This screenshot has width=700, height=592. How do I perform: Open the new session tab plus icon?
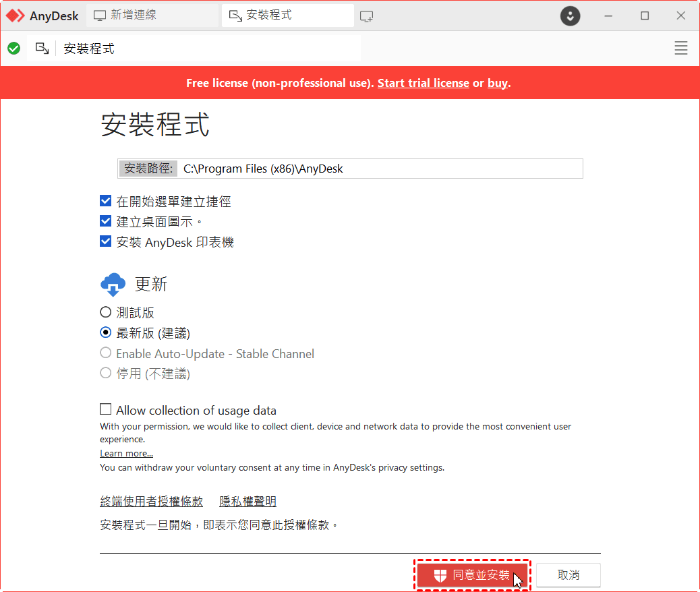pyautogui.click(x=366, y=16)
